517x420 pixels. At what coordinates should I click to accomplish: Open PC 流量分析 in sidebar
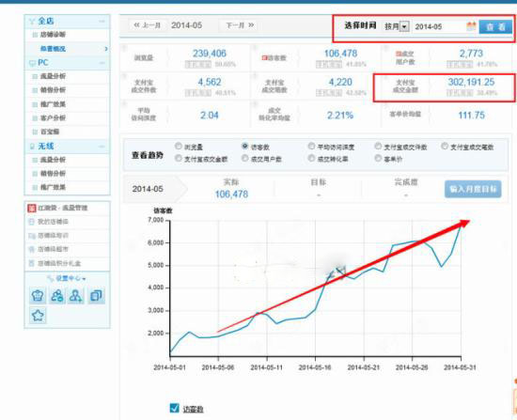(x=53, y=76)
